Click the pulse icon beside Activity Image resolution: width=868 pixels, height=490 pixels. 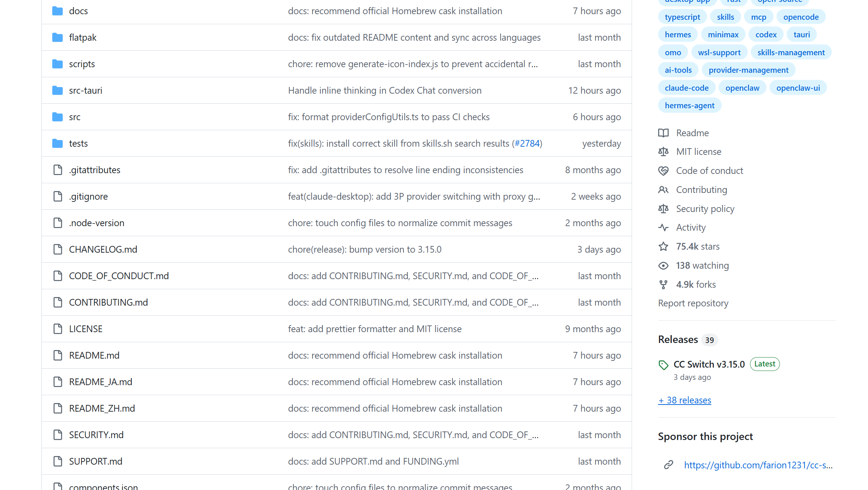663,227
